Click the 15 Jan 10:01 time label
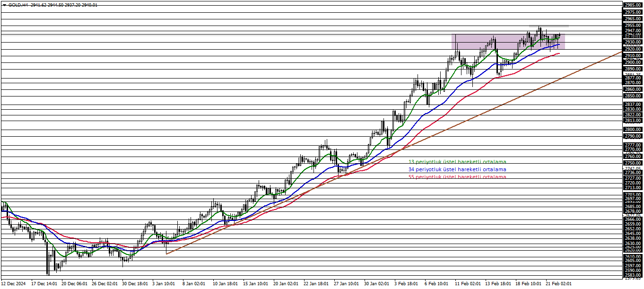644x289 pixels. [x=256, y=284]
